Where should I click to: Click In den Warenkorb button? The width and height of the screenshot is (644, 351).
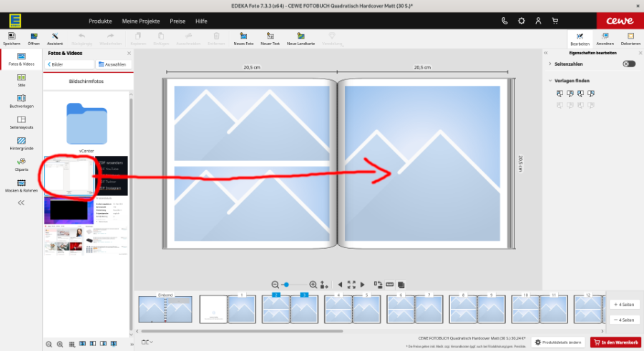point(616,342)
